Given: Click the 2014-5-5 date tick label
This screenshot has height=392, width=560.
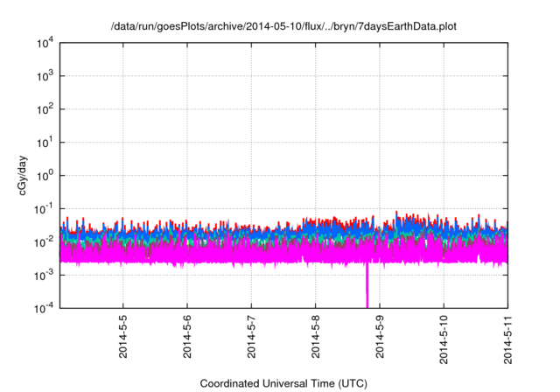Looking at the screenshot, I should (x=122, y=337).
